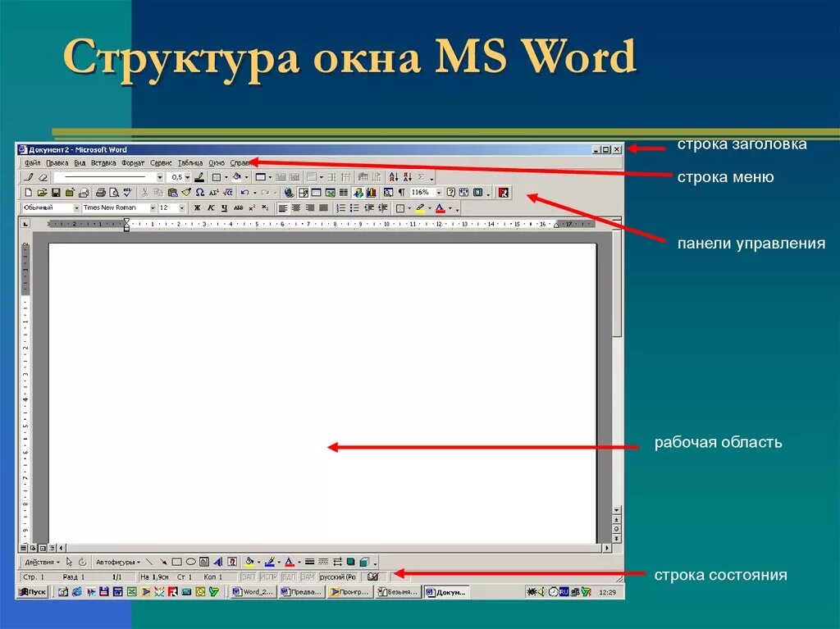Open the style dropdown 'Обычный'
The height and width of the screenshot is (629, 840).
pyautogui.click(x=76, y=207)
